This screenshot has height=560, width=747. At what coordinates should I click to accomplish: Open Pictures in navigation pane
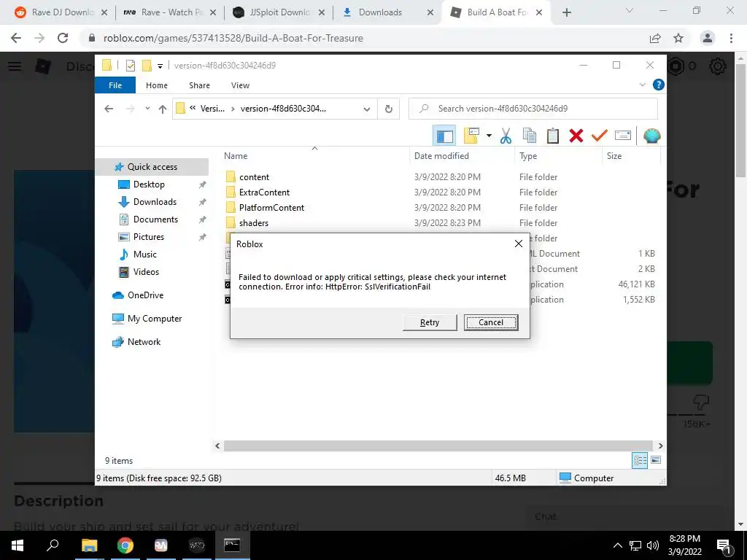pyautogui.click(x=149, y=237)
